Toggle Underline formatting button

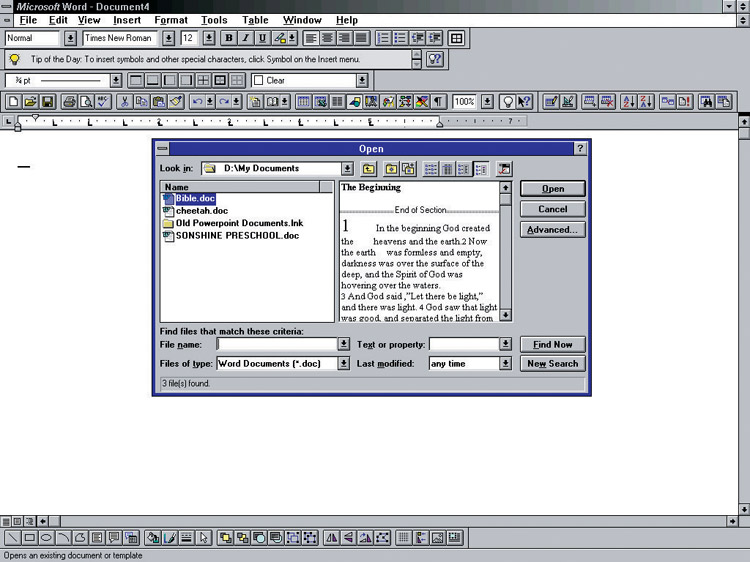pos(262,38)
